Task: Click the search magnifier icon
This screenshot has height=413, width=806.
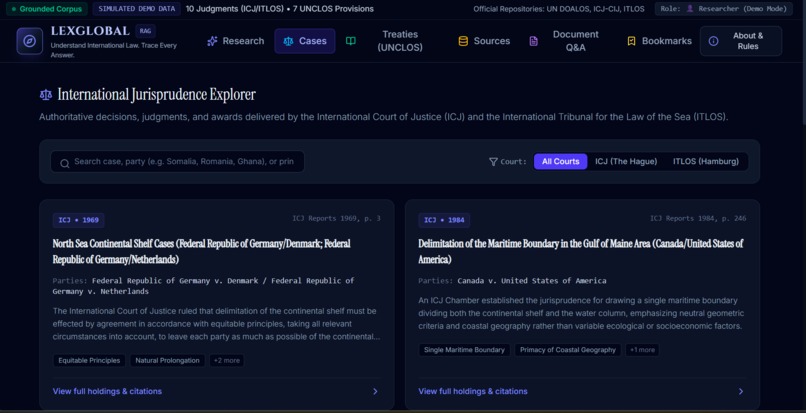Action: [65, 164]
